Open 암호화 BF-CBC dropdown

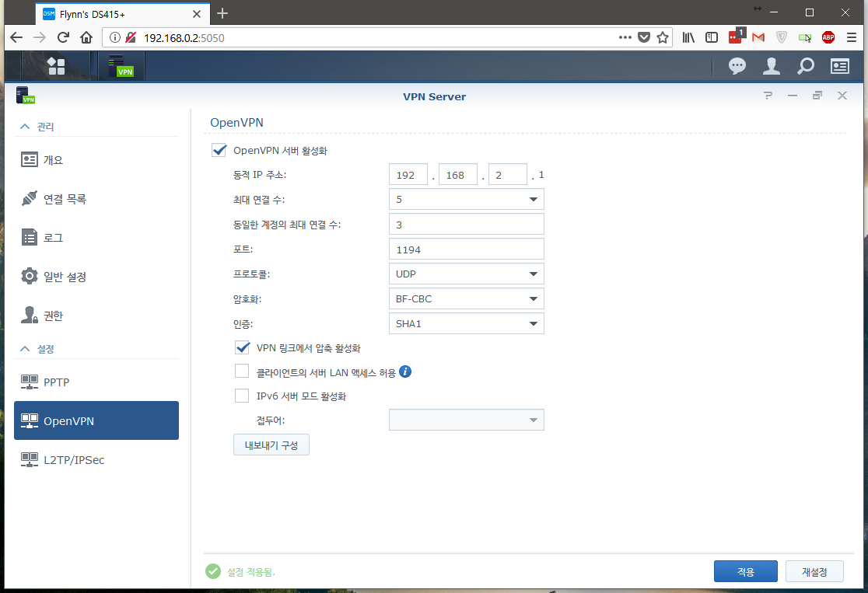tap(467, 298)
